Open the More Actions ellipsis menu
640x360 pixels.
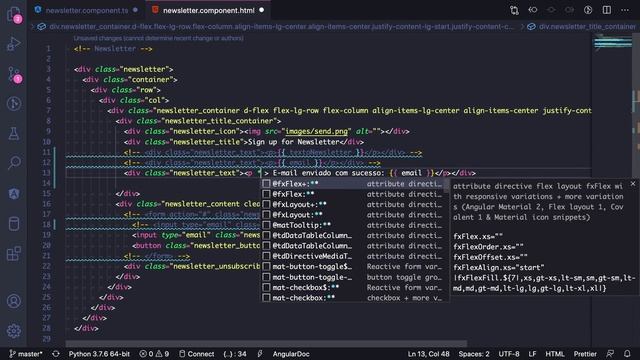(625, 10)
